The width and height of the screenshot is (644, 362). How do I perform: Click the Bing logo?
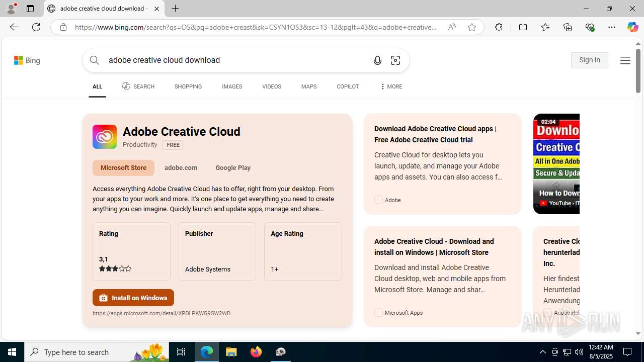(27, 60)
